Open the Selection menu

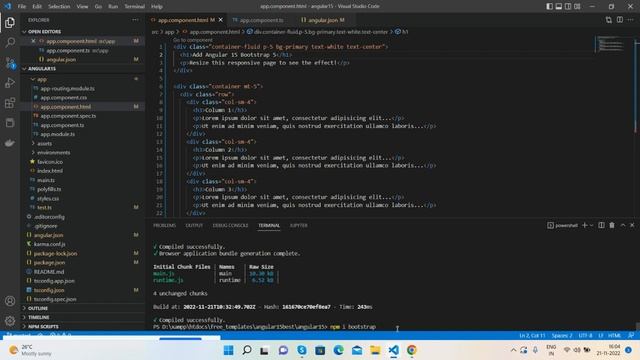(59, 6)
